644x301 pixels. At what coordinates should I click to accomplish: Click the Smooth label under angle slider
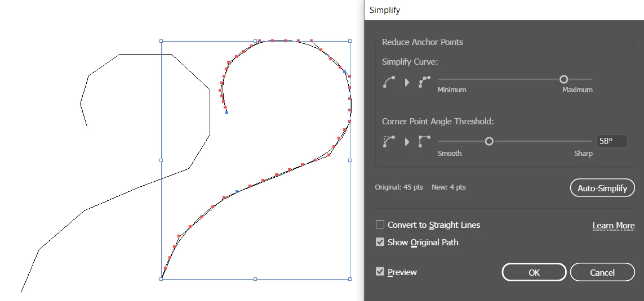click(450, 154)
